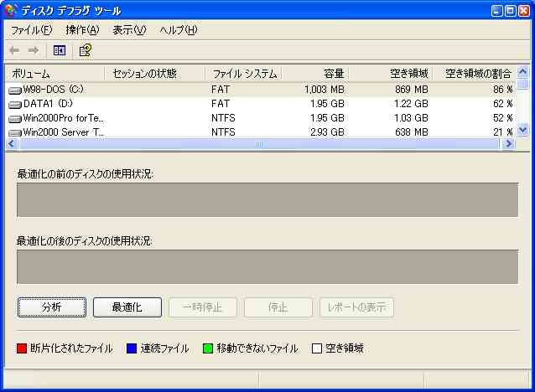The height and width of the screenshot is (392, 535).
Task: Click the 2.93 GB capacity cell
Action: (327, 132)
